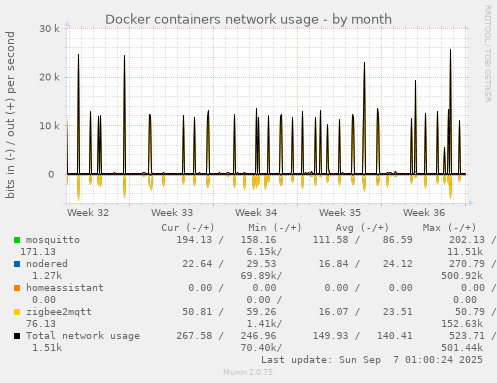Click the 'Week 35' x-axis label
This screenshot has height=383, width=497.
(340, 213)
